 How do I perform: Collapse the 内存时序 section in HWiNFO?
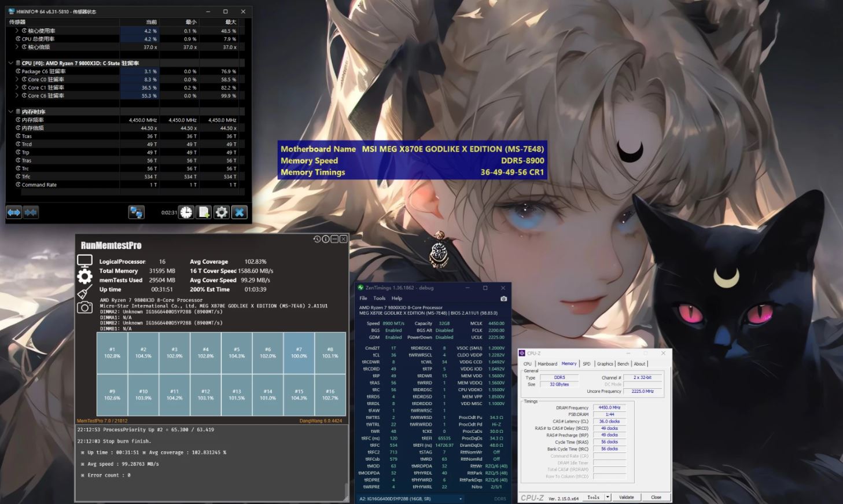click(x=10, y=111)
